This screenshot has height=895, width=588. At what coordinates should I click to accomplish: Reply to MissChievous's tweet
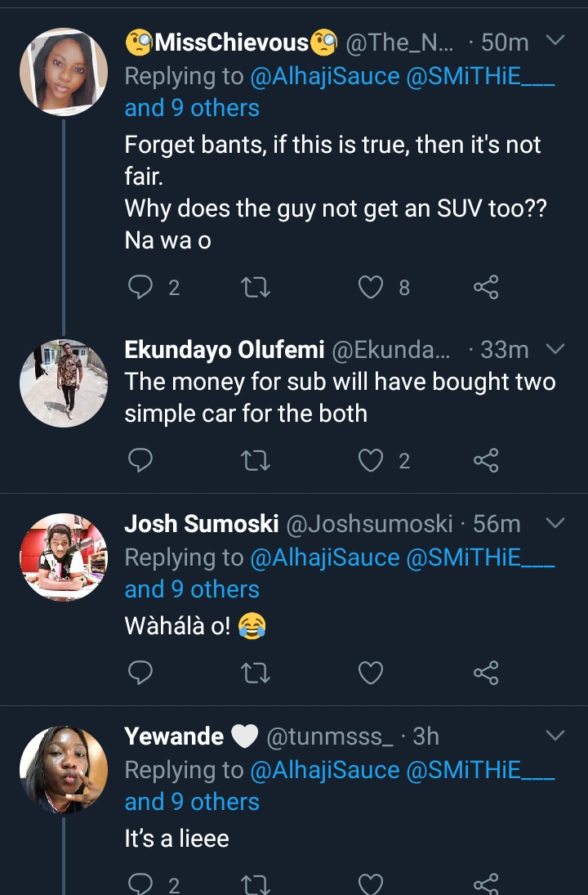click(141, 287)
